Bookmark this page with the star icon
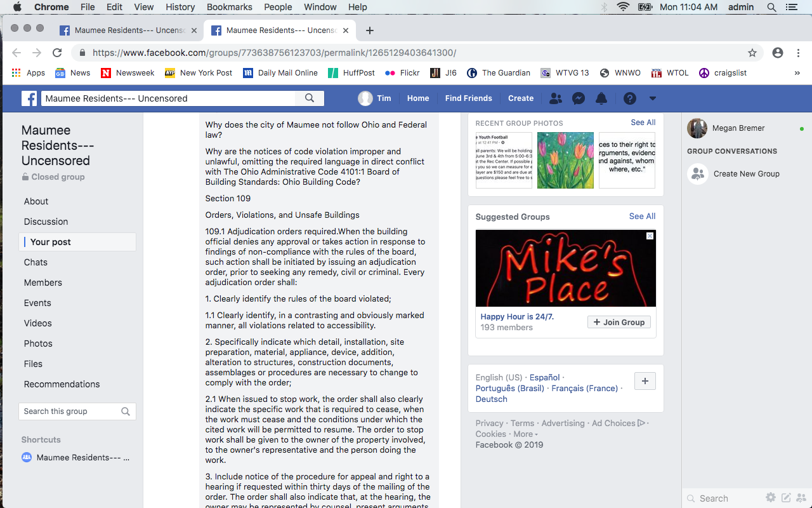Screen dimensions: 812x508 click(752, 53)
